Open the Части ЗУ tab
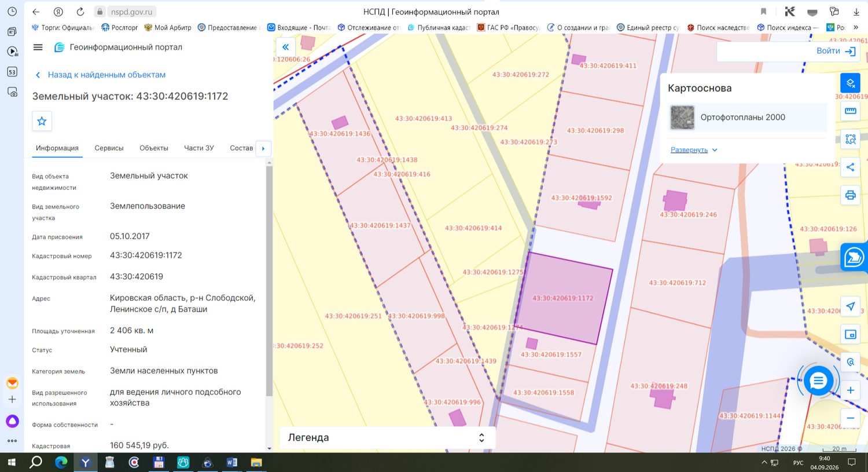This screenshot has width=868, height=472. pyautogui.click(x=199, y=148)
